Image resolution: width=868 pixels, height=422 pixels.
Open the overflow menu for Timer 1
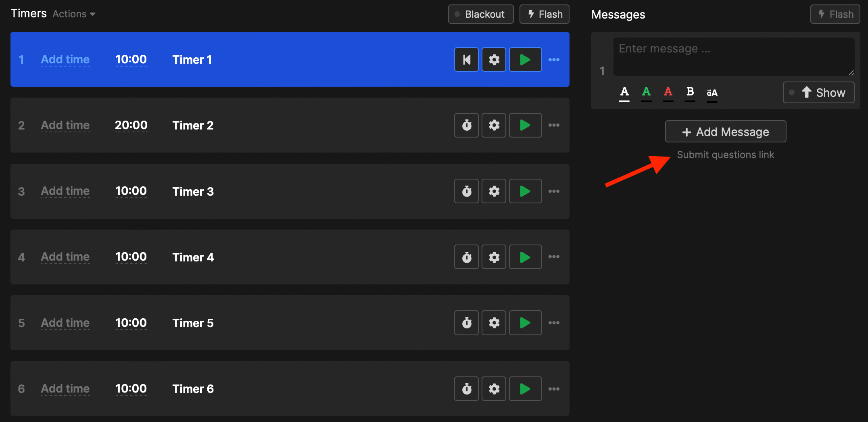[554, 59]
